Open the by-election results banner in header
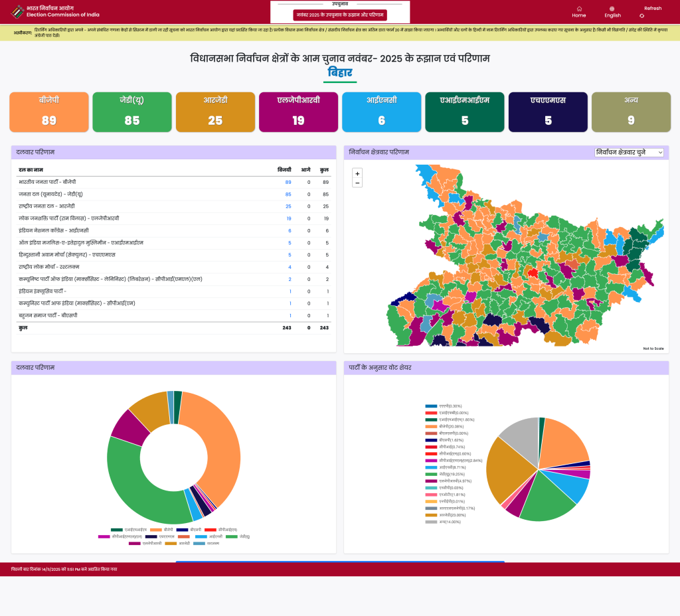This screenshot has width=680, height=616. pos(340,15)
